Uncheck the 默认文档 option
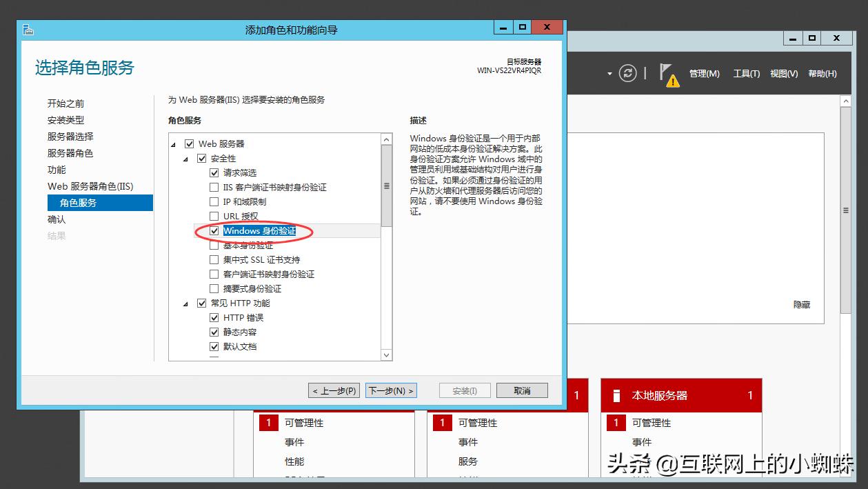This screenshot has width=868, height=489. point(214,346)
